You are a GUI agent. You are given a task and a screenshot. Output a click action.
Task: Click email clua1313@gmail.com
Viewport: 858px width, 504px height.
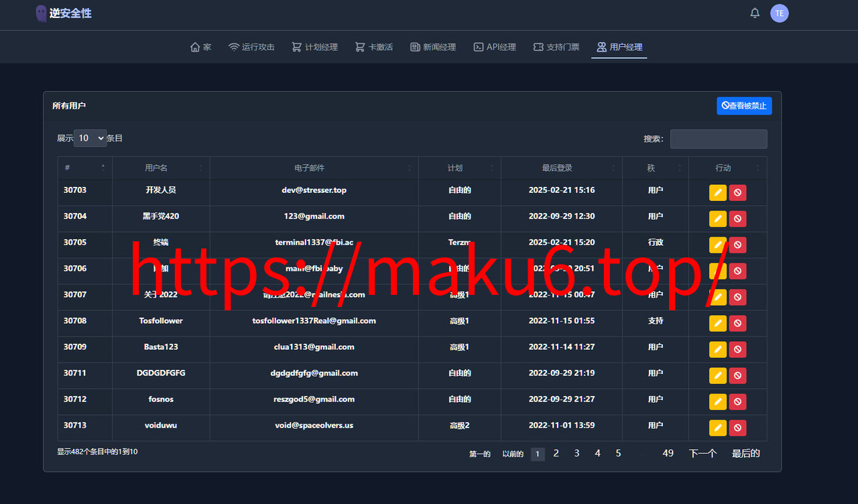(x=314, y=347)
